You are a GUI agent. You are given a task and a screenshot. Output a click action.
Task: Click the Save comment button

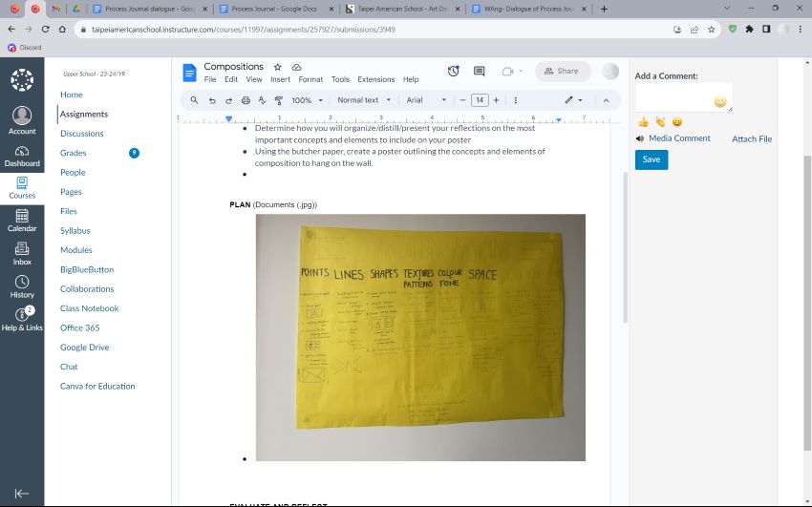651,159
